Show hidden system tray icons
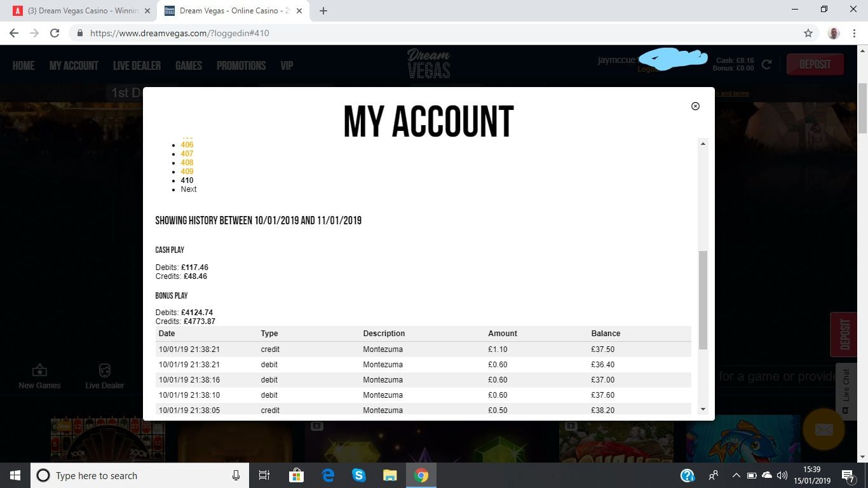 [x=736, y=475]
